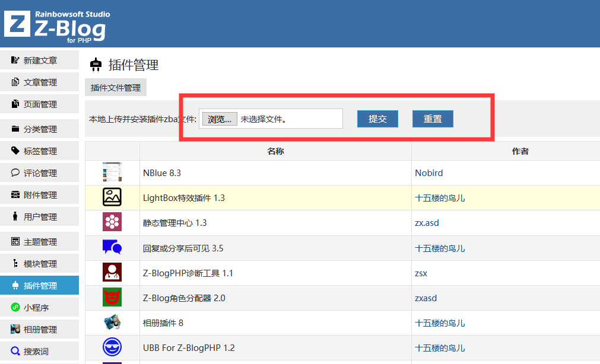Image resolution: width=600 pixels, height=364 pixels.
Task: Open 新建文章 in the sidebar
Action: pos(39,60)
